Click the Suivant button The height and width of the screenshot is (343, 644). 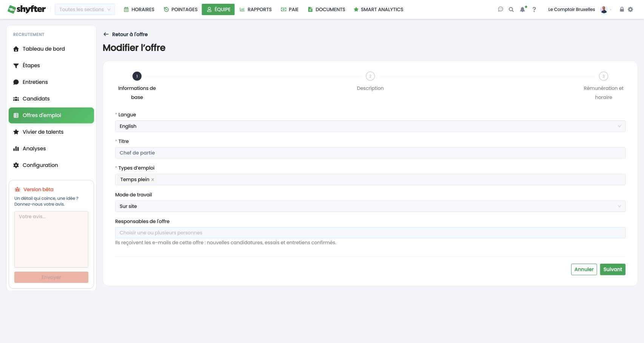coord(613,269)
